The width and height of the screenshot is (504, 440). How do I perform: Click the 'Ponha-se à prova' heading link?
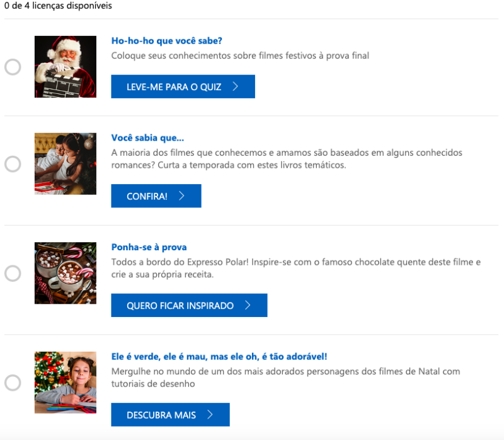coord(149,247)
